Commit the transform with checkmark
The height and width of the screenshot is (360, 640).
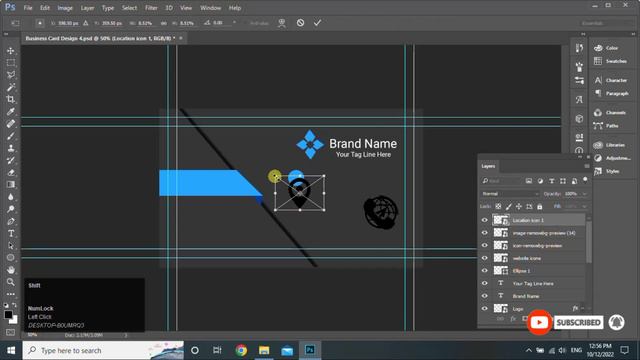(318, 23)
